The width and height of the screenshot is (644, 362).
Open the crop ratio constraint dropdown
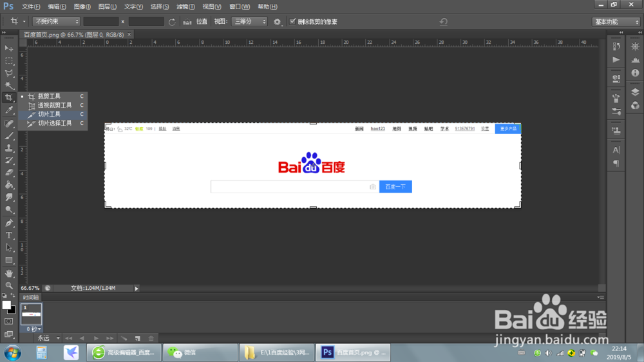pos(56,21)
